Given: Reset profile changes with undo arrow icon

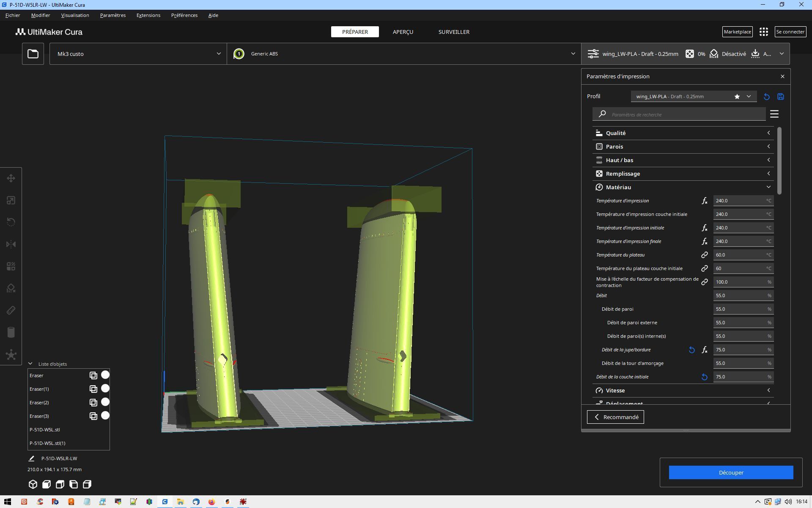Looking at the screenshot, I should tap(766, 97).
